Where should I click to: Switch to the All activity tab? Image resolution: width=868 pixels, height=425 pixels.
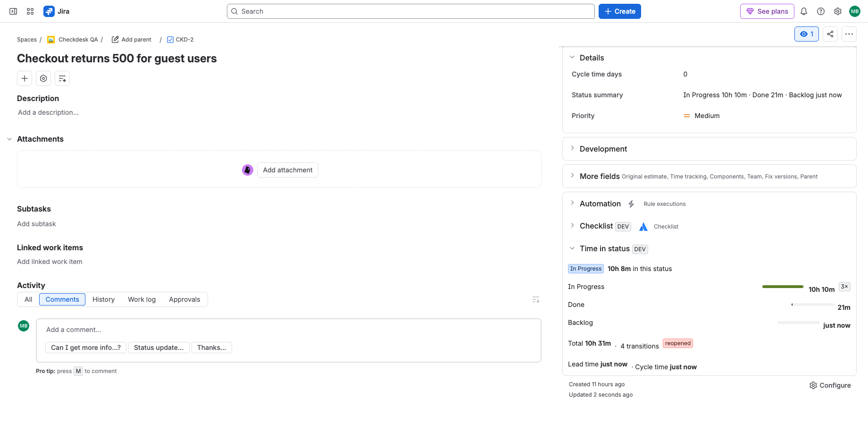click(x=28, y=299)
